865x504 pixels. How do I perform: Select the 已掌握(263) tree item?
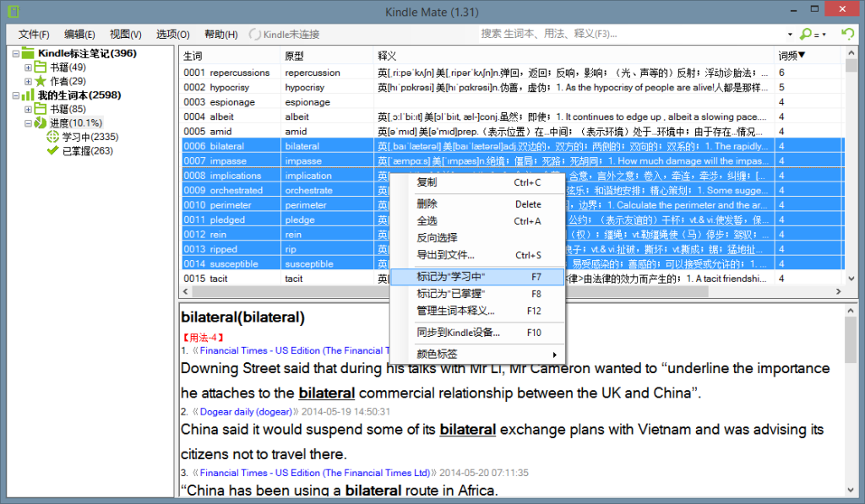click(87, 150)
